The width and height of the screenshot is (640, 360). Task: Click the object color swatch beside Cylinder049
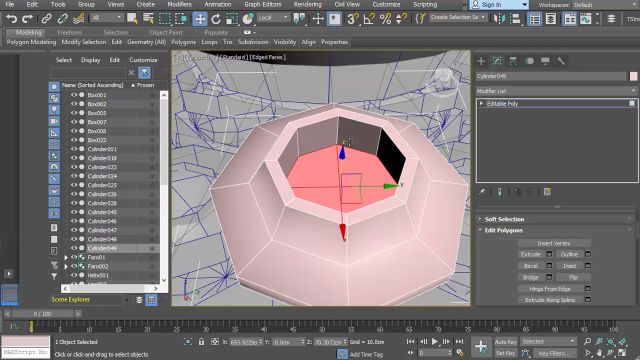(633, 76)
